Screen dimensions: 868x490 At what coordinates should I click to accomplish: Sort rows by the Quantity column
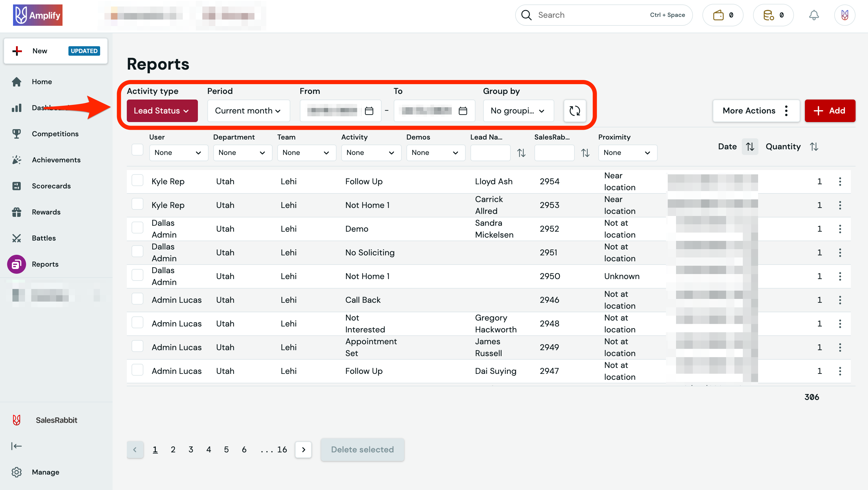pos(814,146)
